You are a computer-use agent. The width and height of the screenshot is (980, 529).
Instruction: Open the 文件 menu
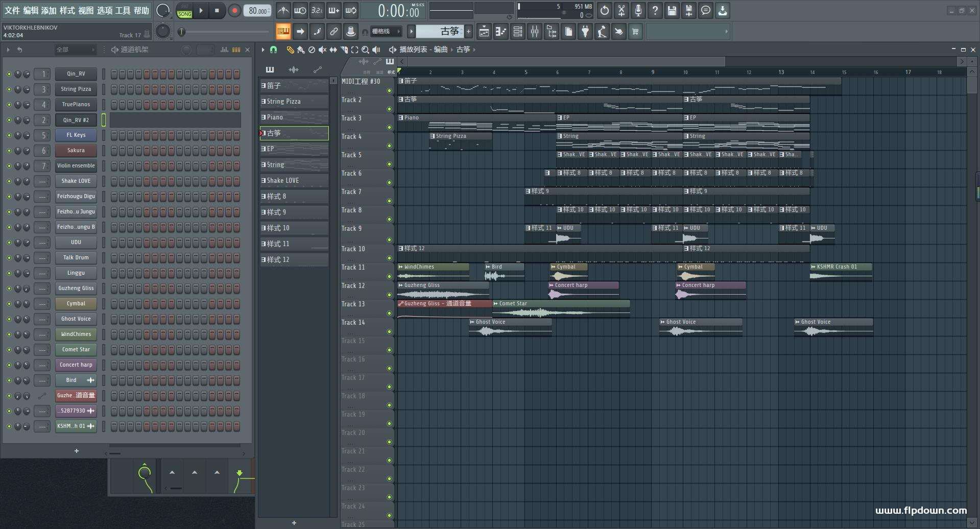click(x=12, y=10)
